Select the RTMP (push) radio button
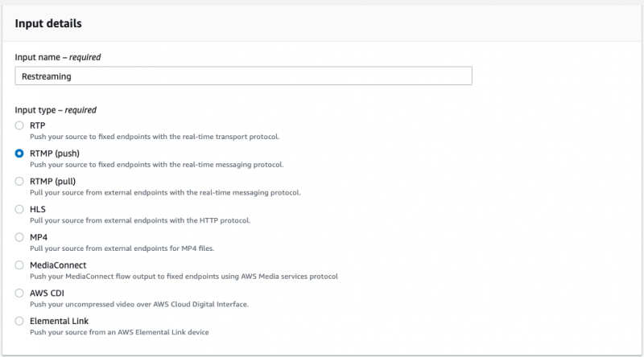The height and width of the screenshot is (357, 644). [19, 154]
